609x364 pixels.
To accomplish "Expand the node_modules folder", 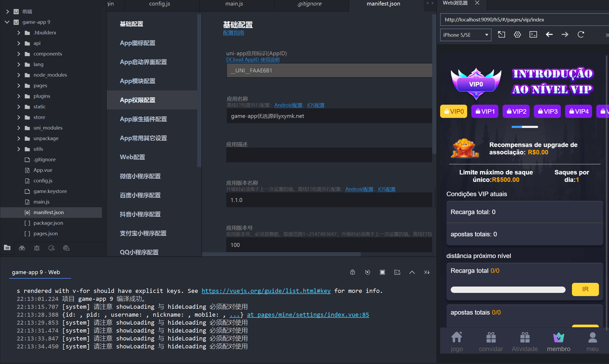I will click(x=19, y=75).
